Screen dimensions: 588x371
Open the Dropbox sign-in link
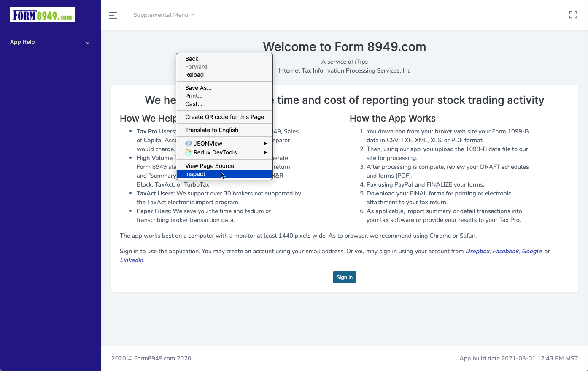point(477,251)
